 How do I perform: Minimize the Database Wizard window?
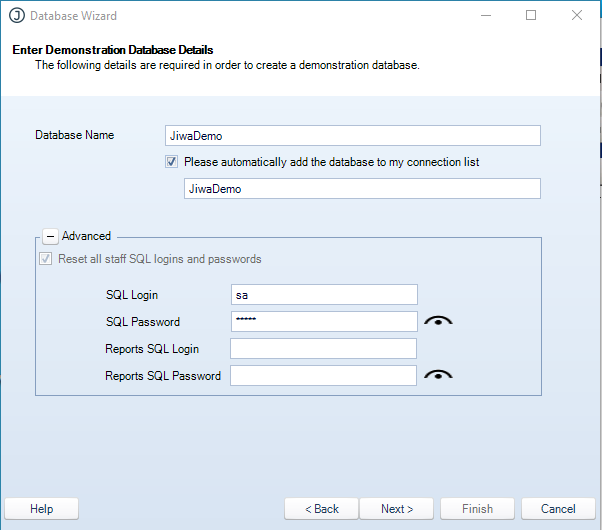click(486, 16)
